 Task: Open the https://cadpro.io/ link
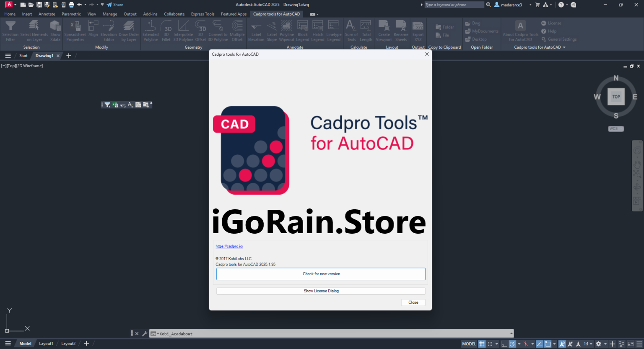tap(229, 246)
